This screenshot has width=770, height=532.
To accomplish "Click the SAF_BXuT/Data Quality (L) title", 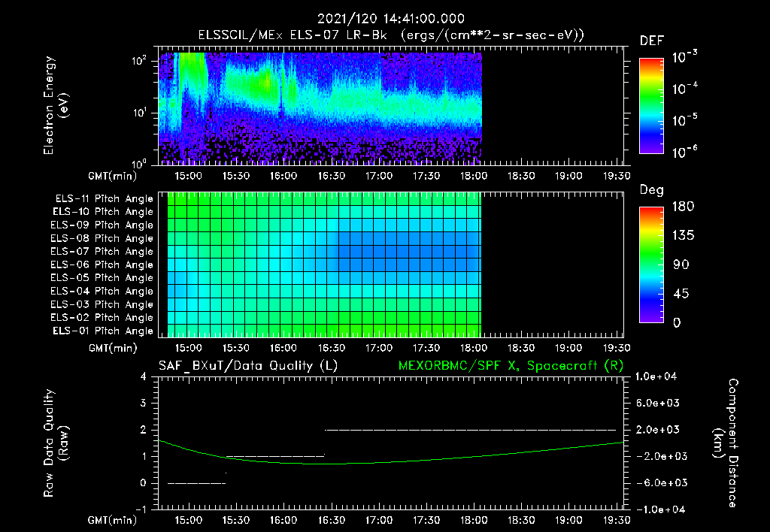I will [248, 366].
